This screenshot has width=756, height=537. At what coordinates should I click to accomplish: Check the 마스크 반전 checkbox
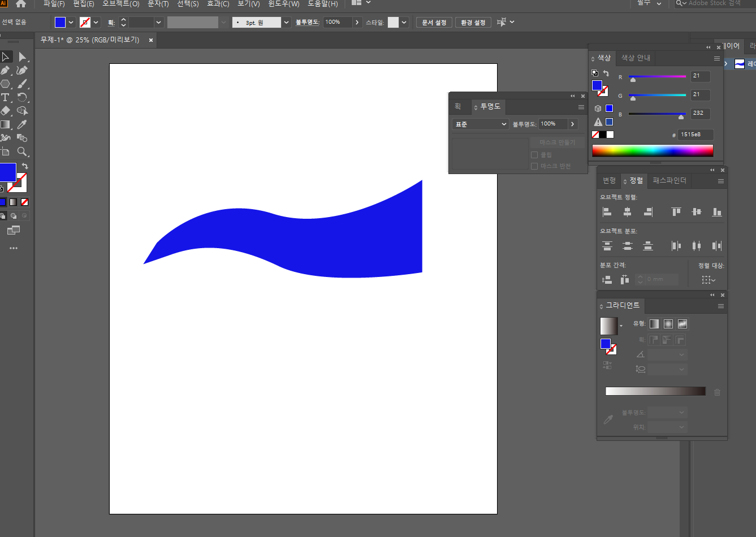(534, 166)
